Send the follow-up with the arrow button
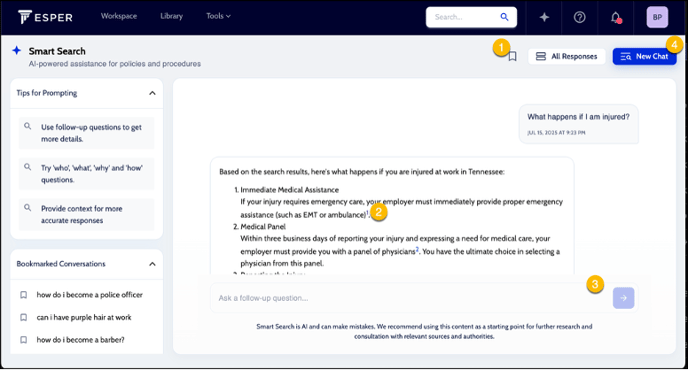This screenshot has width=688, height=370. coord(623,298)
